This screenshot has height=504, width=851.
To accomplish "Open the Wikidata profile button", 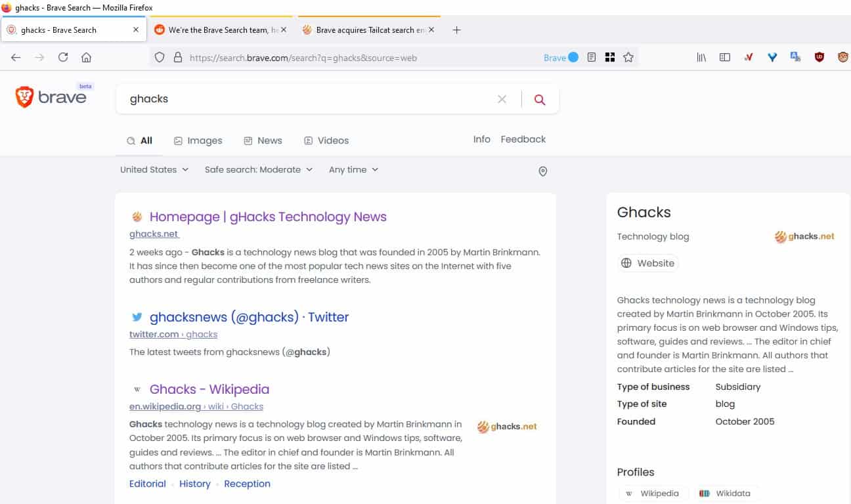I will pos(725,493).
